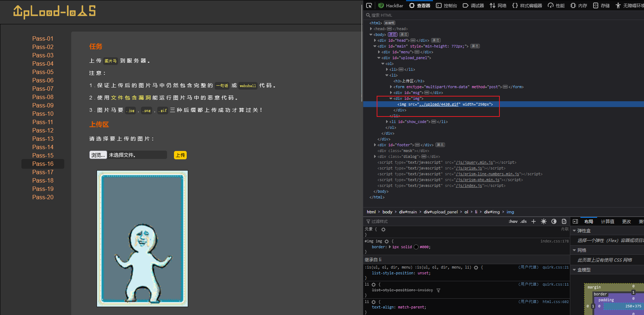644x315 pixels.
Task: Toggle light color scheme simulation sun icon
Action: click(x=544, y=221)
